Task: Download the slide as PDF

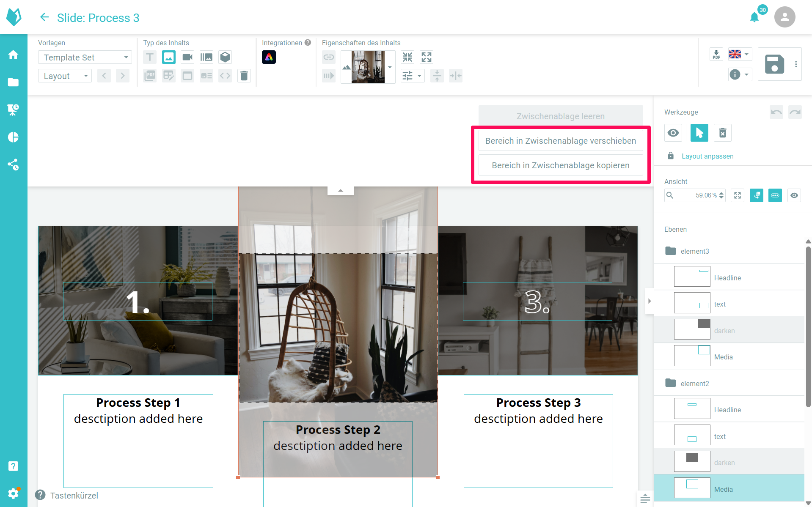Action: (716, 55)
